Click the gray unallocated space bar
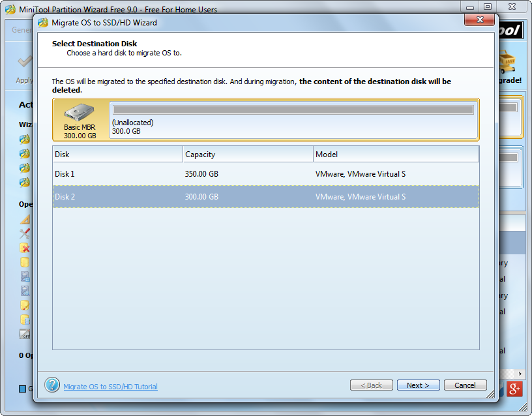Viewport: 532px width, 416px height. pos(293,110)
